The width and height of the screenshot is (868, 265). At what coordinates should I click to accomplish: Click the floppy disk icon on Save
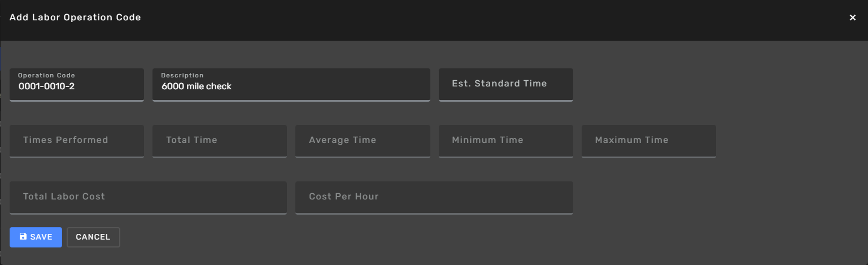pyautogui.click(x=23, y=237)
